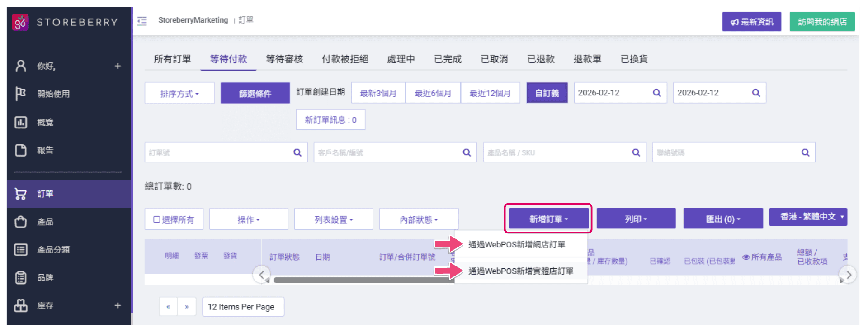Click the sidebar collapse hamburger icon
868x333 pixels.
142,21
